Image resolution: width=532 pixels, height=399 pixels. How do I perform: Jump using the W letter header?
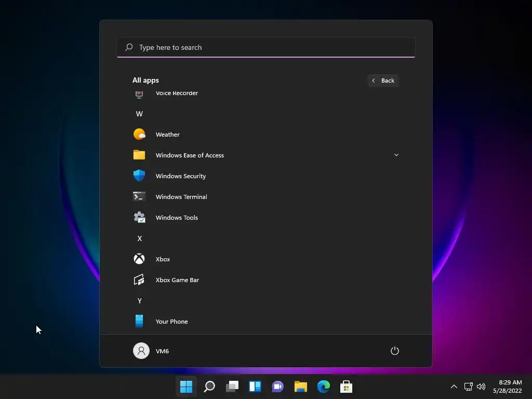point(139,114)
